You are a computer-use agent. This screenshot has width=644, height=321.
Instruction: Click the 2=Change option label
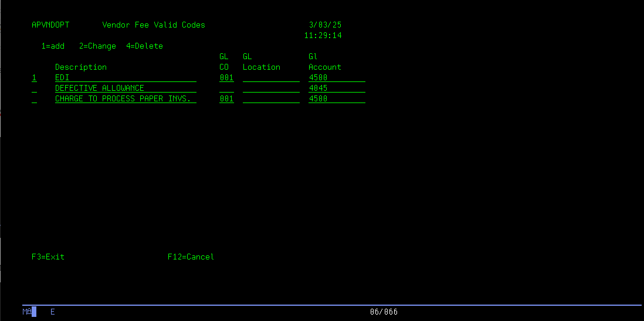(x=97, y=46)
